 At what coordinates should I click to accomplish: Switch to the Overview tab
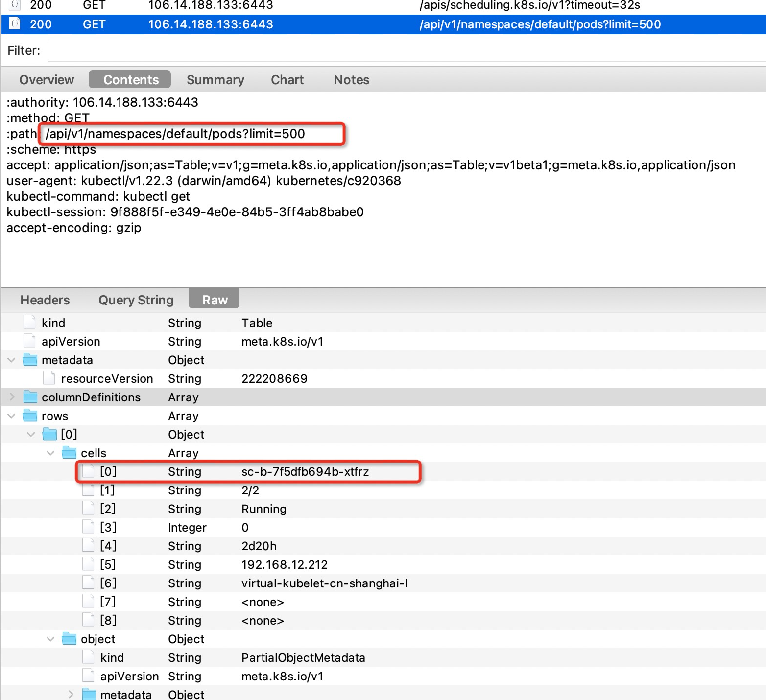point(47,80)
